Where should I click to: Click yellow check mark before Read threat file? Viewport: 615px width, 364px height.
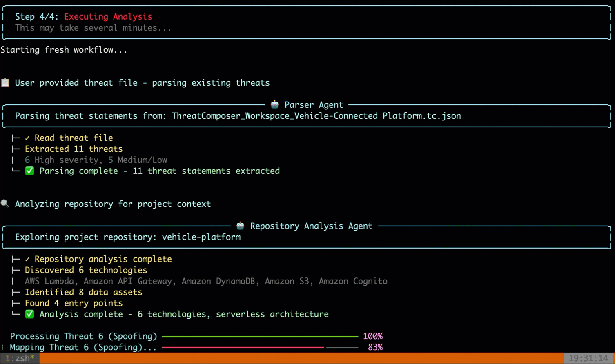27,138
